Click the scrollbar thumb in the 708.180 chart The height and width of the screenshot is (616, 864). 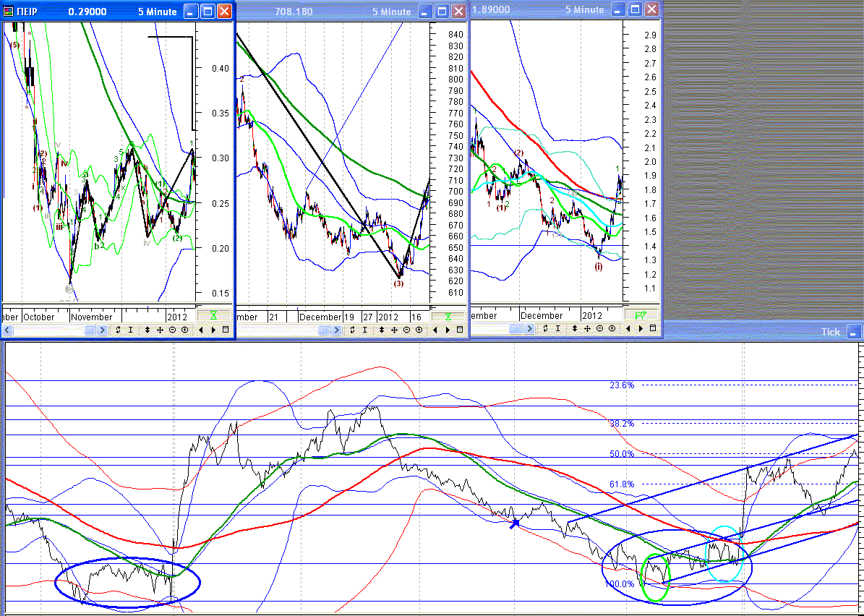(323, 330)
